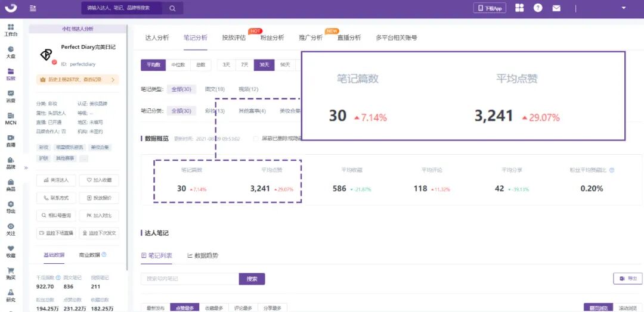The image size is (644, 312).
Task: Expand the 历史上榜257次 record banner
Action: [78, 80]
